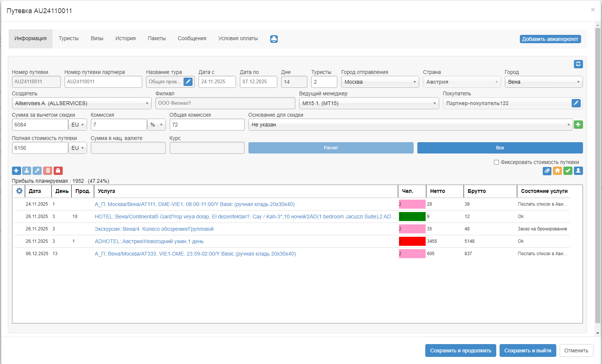Click green cell in HOTEL row
This screenshot has height=364, width=602.
(412, 217)
